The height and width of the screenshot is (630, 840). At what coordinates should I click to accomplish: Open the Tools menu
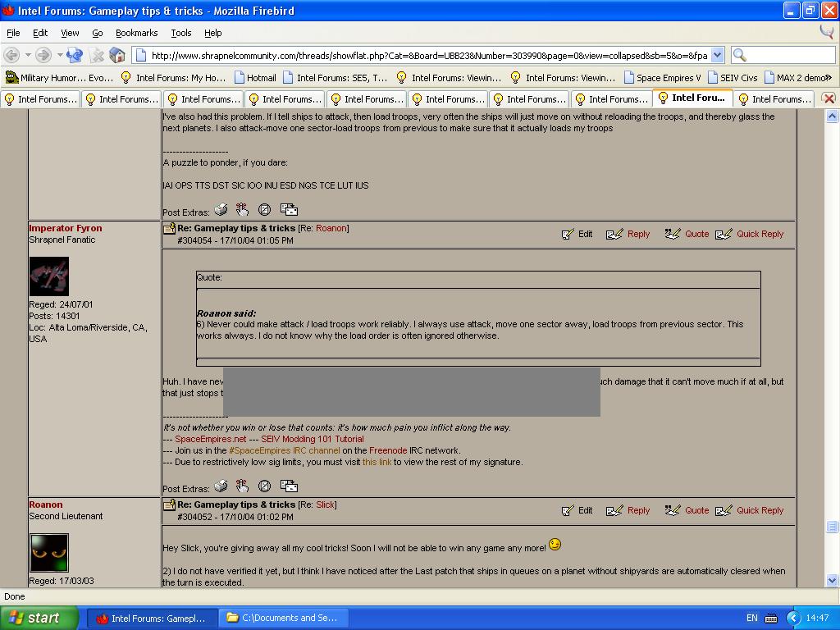click(180, 33)
